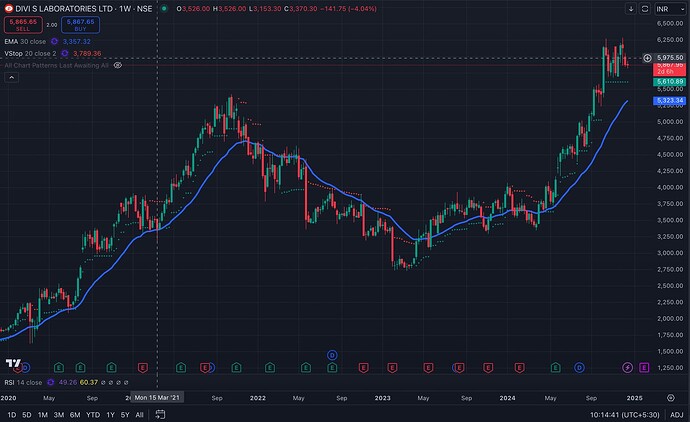The image size is (690, 422).
Task: Click the purple icon beside EMA 30 close
Action: click(54, 41)
